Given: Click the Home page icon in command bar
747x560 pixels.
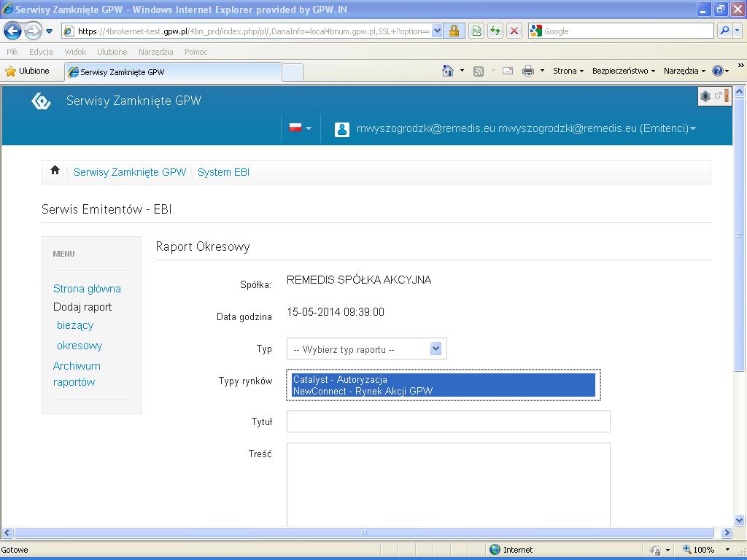Looking at the screenshot, I should click(448, 71).
